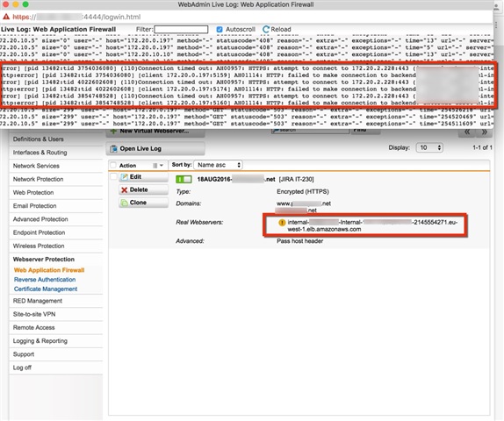Click the address bar URL
Screen dimensions: 504x421
coord(76,17)
